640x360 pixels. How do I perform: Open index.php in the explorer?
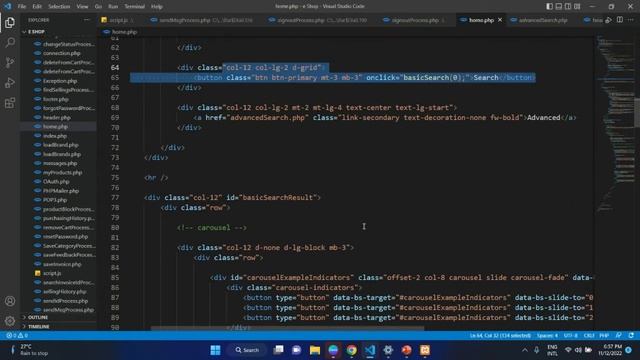tap(55, 136)
